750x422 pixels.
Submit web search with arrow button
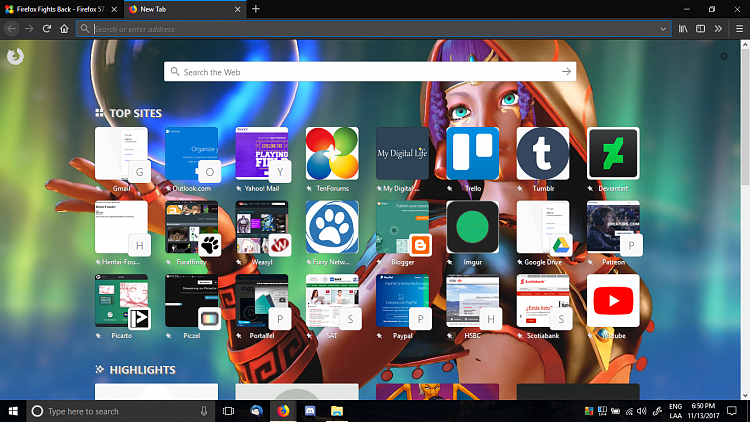(566, 72)
